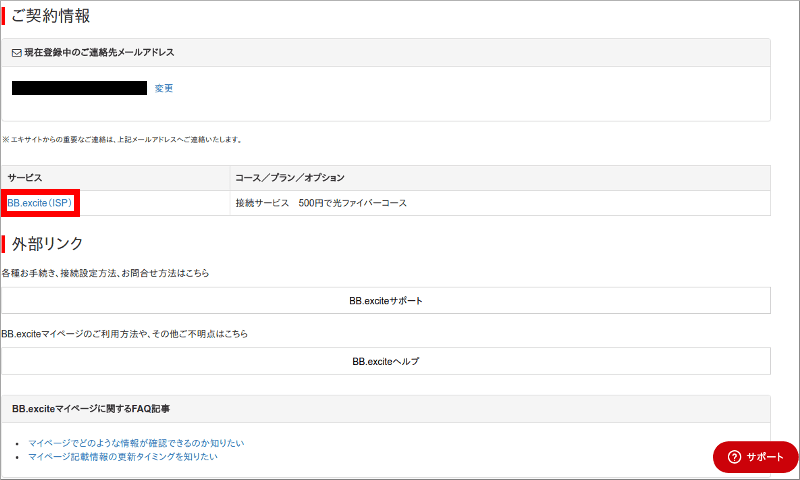Open the BB.exciteサポート button
This screenshot has height=480, width=800.
tap(386, 300)
